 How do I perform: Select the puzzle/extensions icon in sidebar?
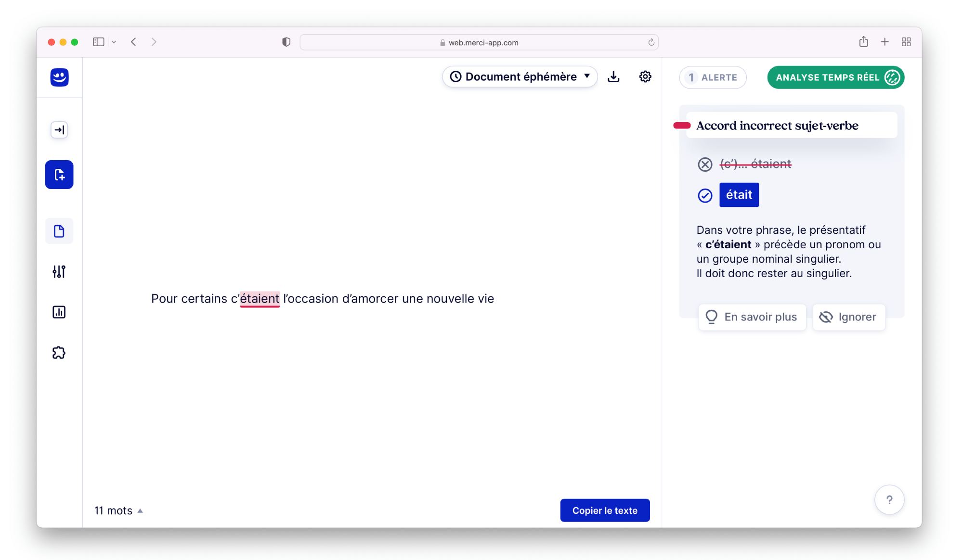(59, 352)
